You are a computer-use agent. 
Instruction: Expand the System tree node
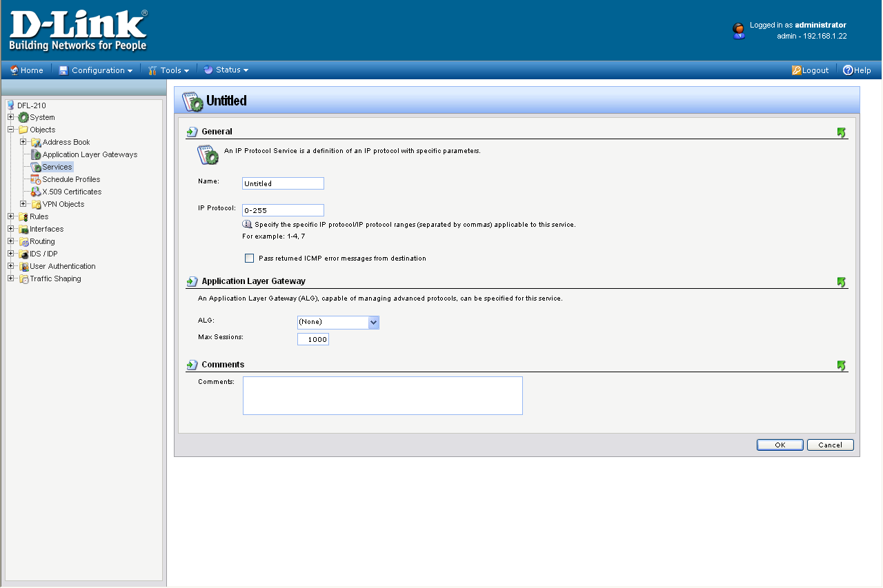(x=11, y=117)
